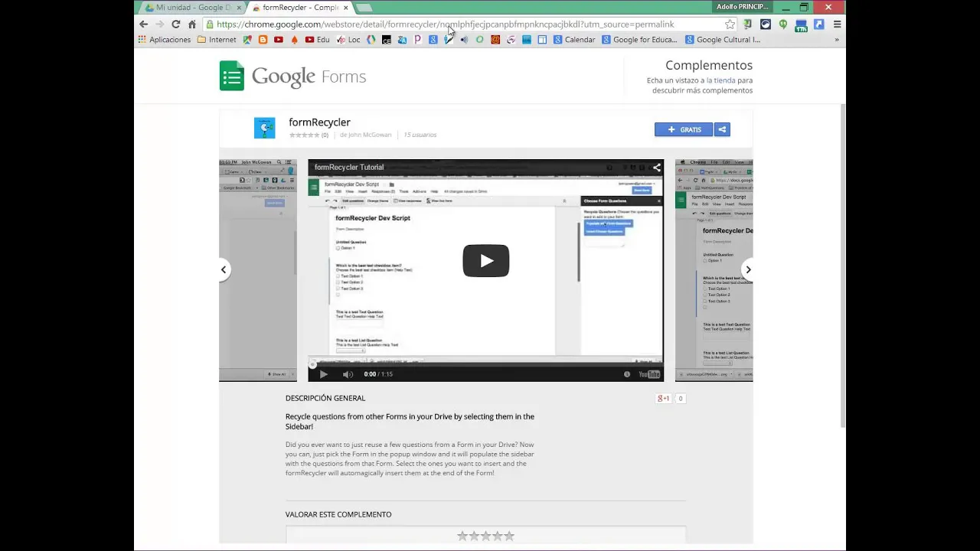
Task: Bookmark this page with the star icon
Action: point(730,24)
